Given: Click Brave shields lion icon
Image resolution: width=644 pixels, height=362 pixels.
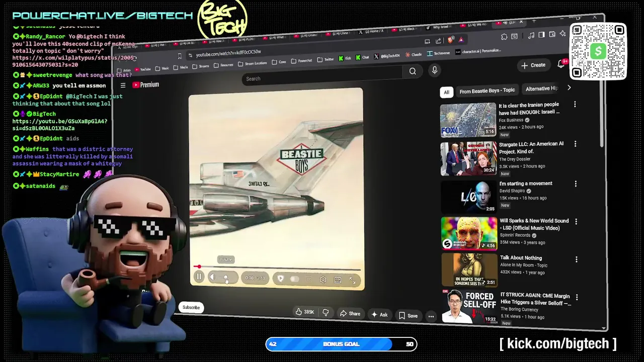Looking at the screenshot, I should pos(450,40).
